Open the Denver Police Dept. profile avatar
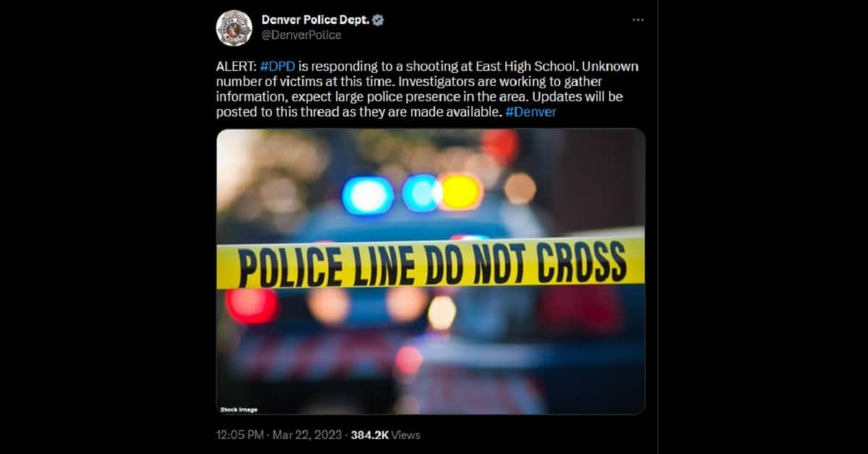868x454 pixels. (234, 28)
